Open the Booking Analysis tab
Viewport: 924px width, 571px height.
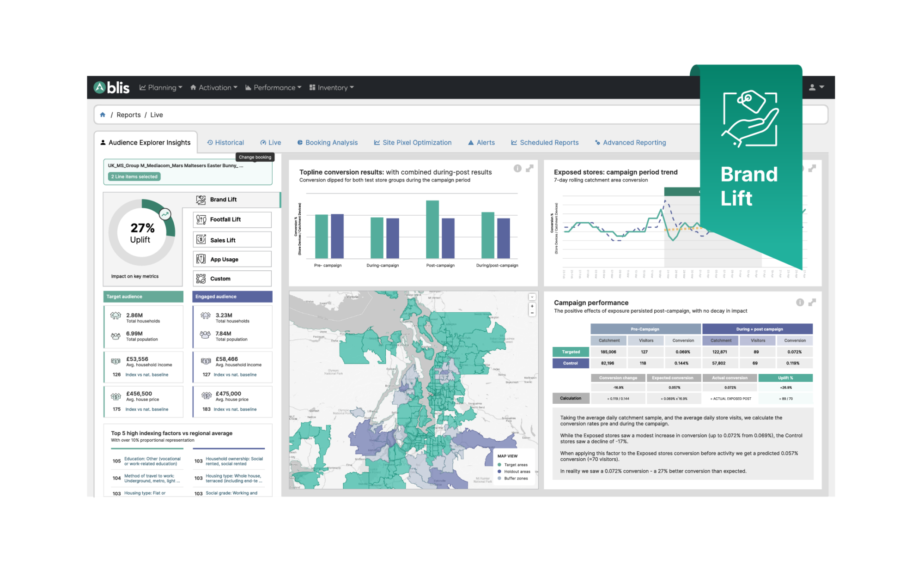pyautogui.click(x=327, y=142)
